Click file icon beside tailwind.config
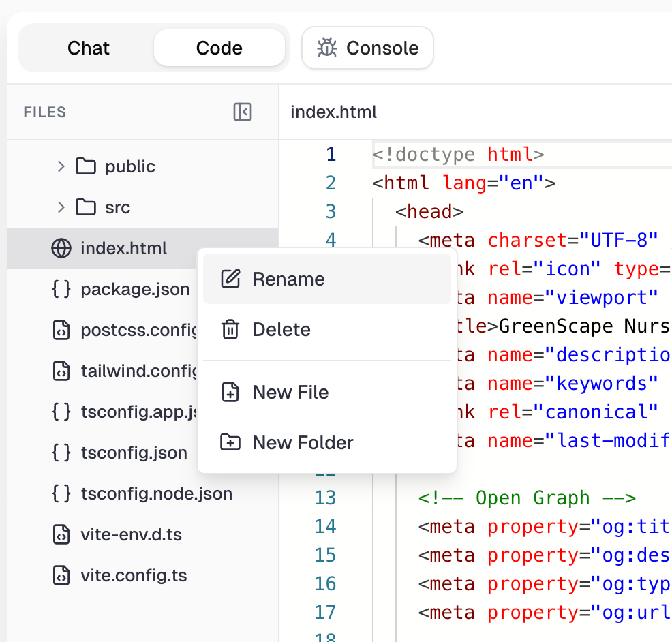 click(61, 371)
